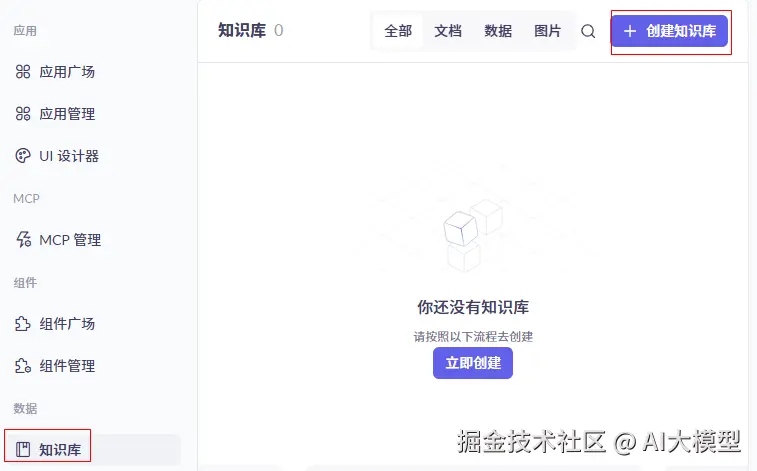The image size is (757, 471).
Task: Click the 知识库 page heading
Action: [242, 30]
